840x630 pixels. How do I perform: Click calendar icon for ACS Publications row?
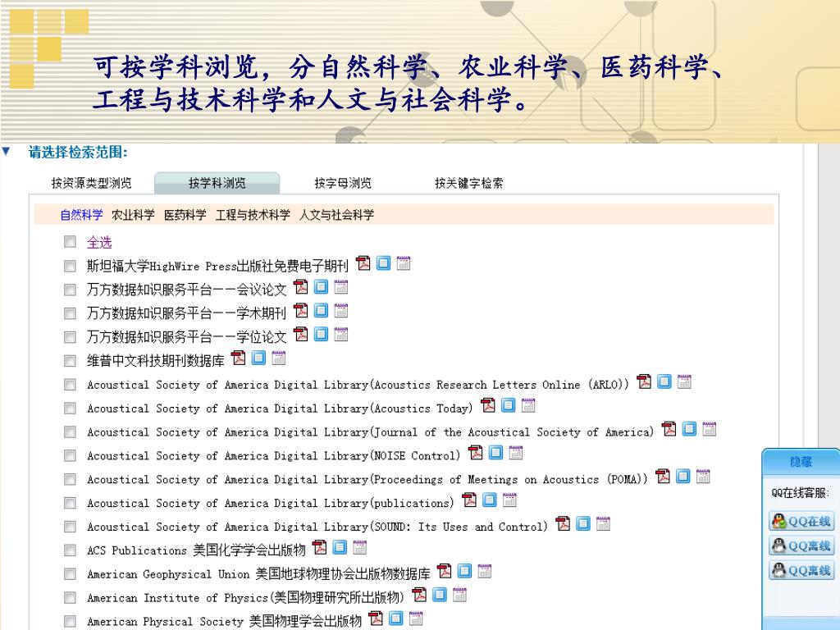coord(359,547)
